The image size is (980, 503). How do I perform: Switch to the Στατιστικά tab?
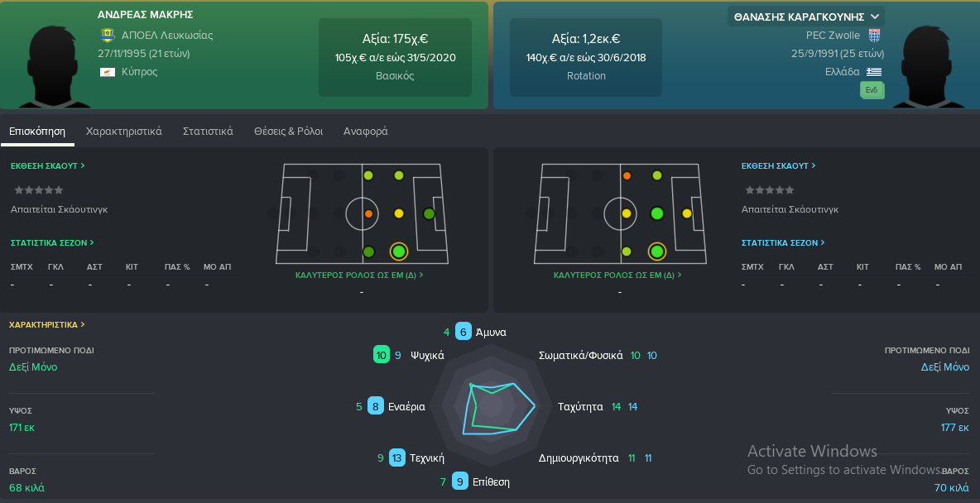208,132
